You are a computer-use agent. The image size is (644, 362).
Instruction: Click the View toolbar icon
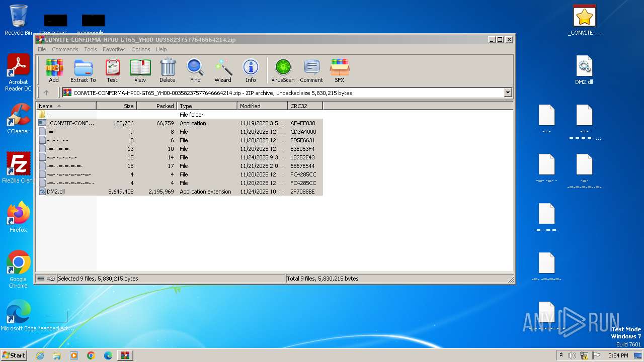(140, 70)
